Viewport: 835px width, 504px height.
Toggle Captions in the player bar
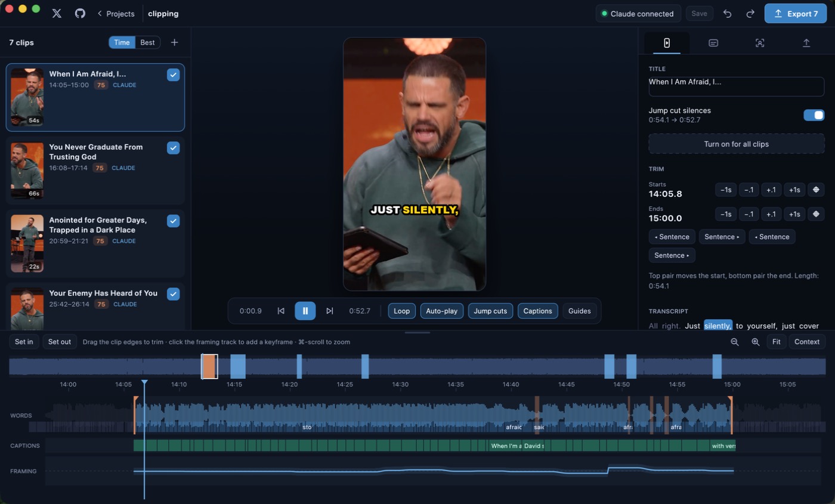point(538,311)
